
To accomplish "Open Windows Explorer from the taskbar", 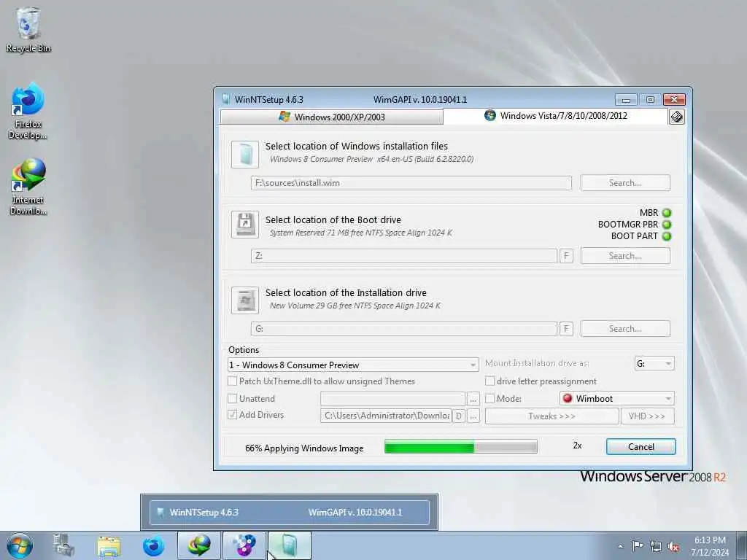I will pyautogui.click(x=109, y=545).
